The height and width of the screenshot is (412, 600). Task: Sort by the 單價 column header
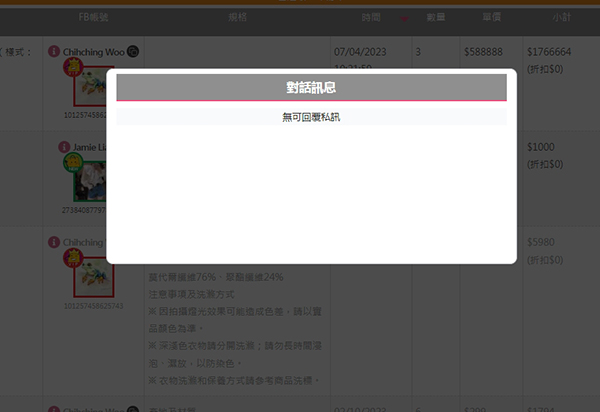[490, 18]
